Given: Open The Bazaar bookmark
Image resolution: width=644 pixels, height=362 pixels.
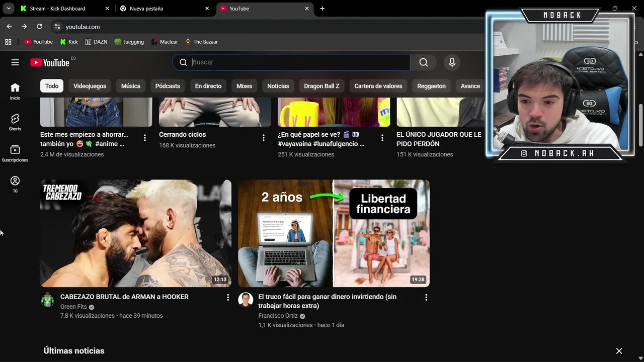Looking at the screenshot, I should 201,42.
